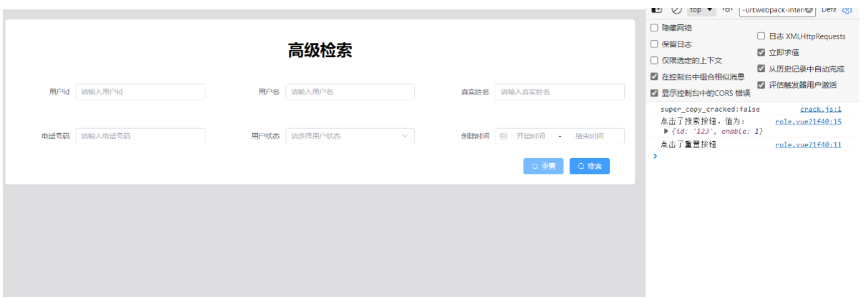Open the crack.js:1 source link

pyautogui.click(x=820, y=109)
